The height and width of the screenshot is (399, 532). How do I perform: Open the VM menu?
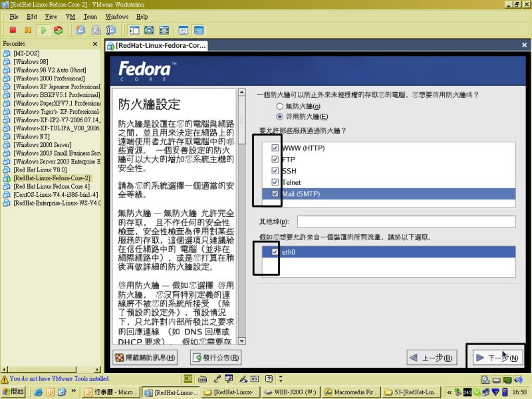[70, 17]
